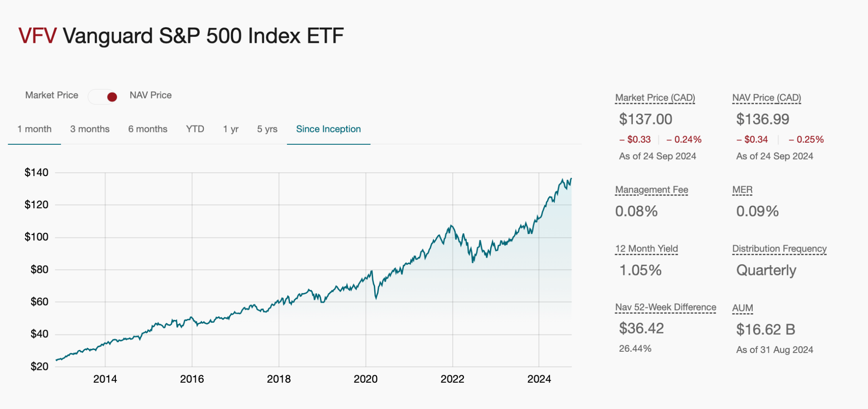Select the 3 months chart period

[x=89, y=129]
